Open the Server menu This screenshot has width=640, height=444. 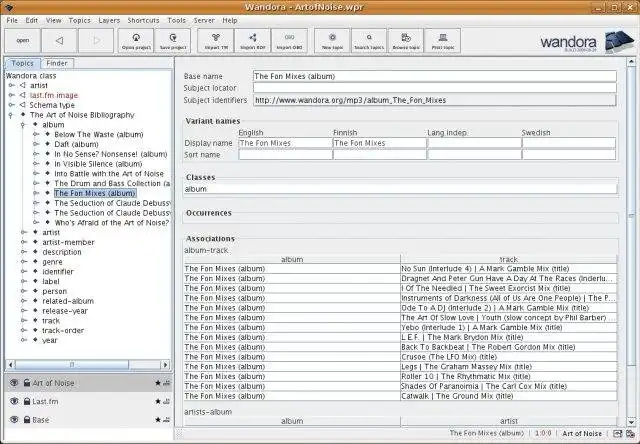204,20
